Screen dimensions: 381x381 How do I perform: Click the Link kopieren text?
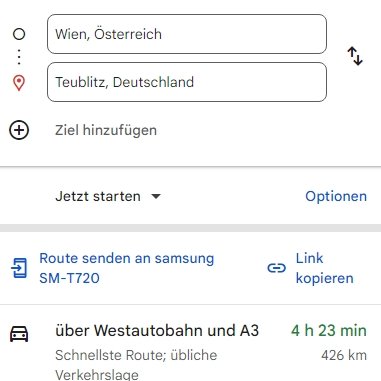point(325,268)
